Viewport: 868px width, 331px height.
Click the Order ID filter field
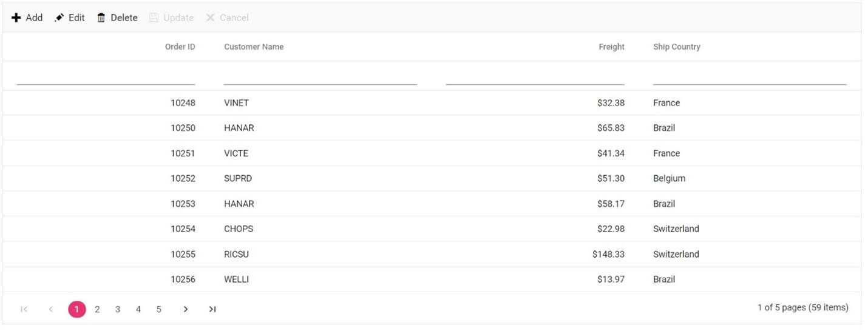[106, 77]
